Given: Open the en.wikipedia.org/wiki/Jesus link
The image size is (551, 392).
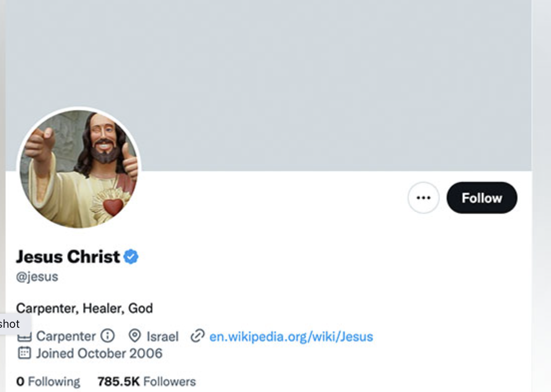Looking at the screenshot, I should click(291, 336).
